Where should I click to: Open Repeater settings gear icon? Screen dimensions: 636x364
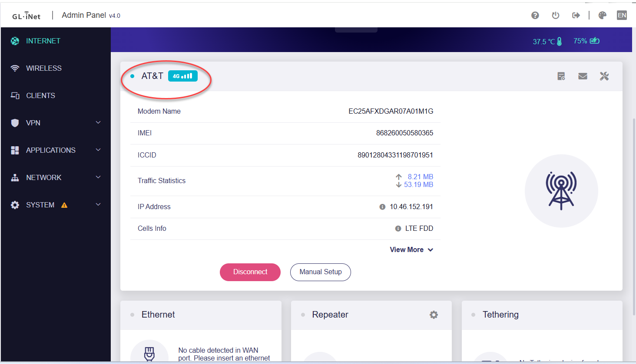coord(434,315)
